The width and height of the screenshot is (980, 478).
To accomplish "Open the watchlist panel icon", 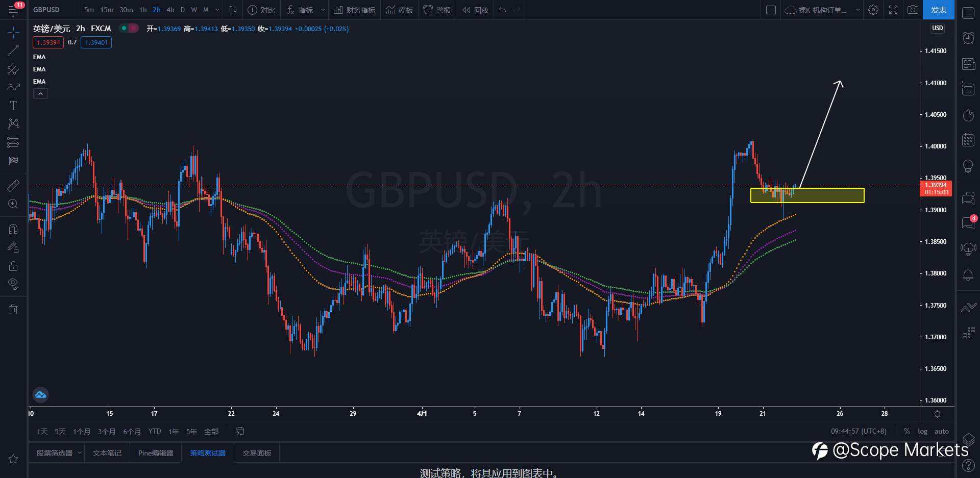I will point(968,13).
